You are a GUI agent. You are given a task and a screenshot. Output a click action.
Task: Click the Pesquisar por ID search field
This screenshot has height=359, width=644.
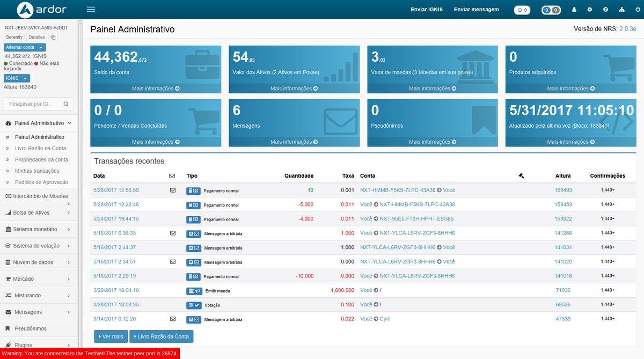(39, 104)
